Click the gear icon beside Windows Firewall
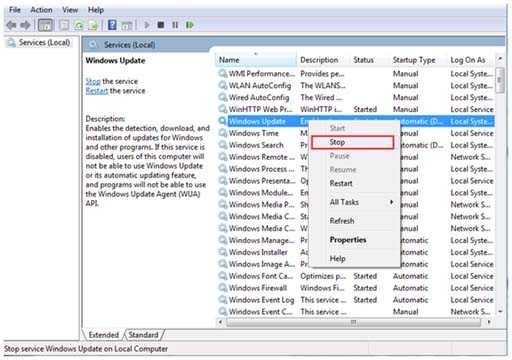This screenshot has height=360, width=512. 222,288
